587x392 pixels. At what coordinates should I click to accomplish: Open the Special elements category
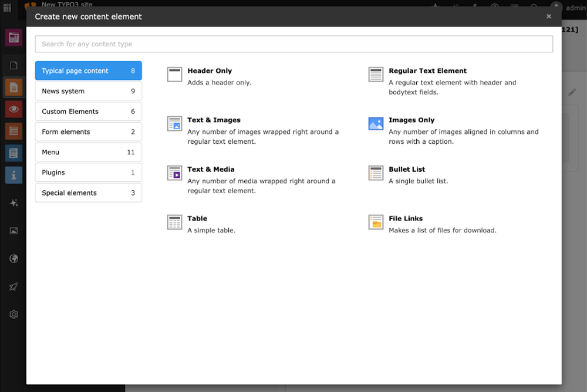[88, 193]
